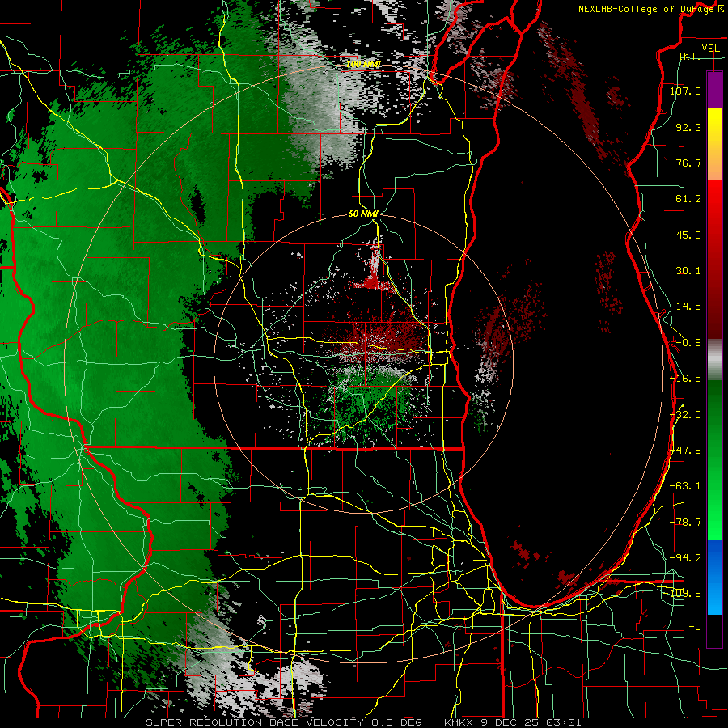Click the 30.1 legend value
Viewport: 728px width, 728px height.
click(x=688, y=271)
